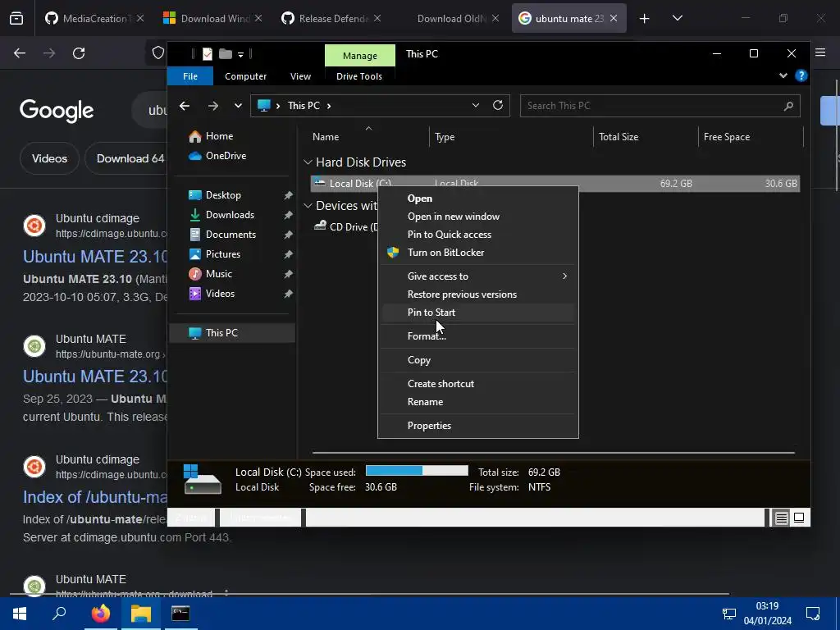Open the Firefox list all tabs dropdown
This screenshot has height=630, width=840.
click(677, 18)
